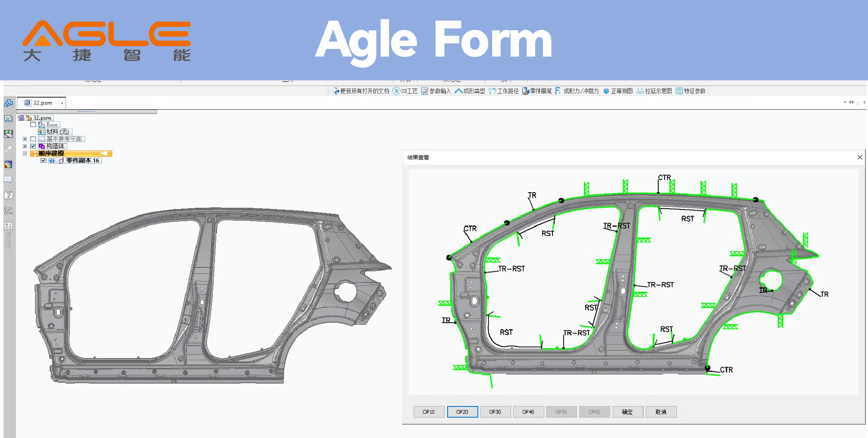Open 参数输入 parameter input tool
The height and width of the screenshot is (438, 868).
click(436, 91)
